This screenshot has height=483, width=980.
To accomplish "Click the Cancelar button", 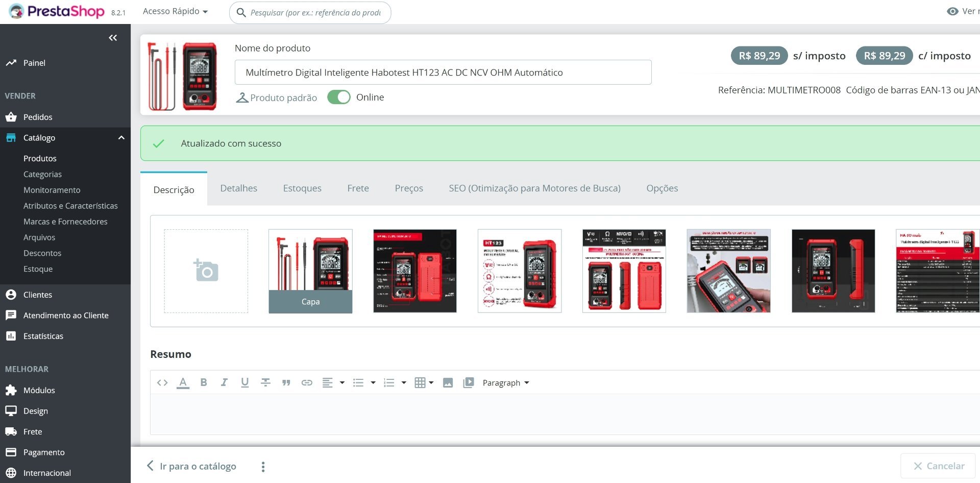I will click(939, 466).
